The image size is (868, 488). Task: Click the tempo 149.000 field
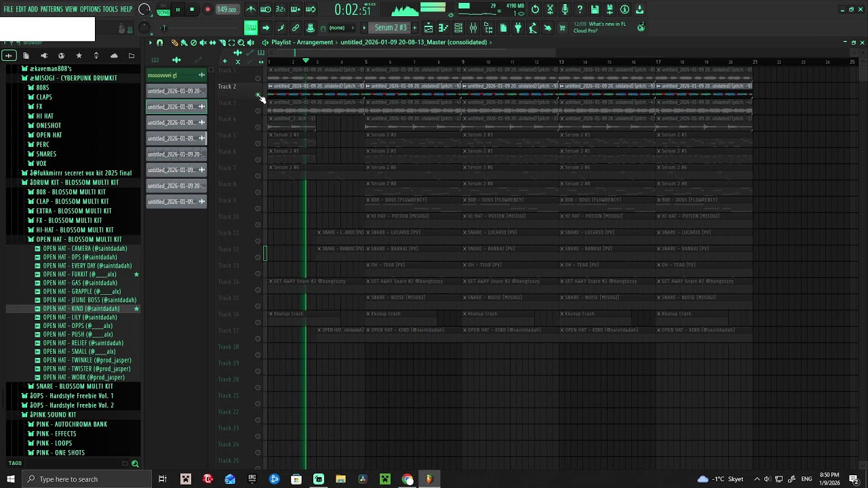227,9
